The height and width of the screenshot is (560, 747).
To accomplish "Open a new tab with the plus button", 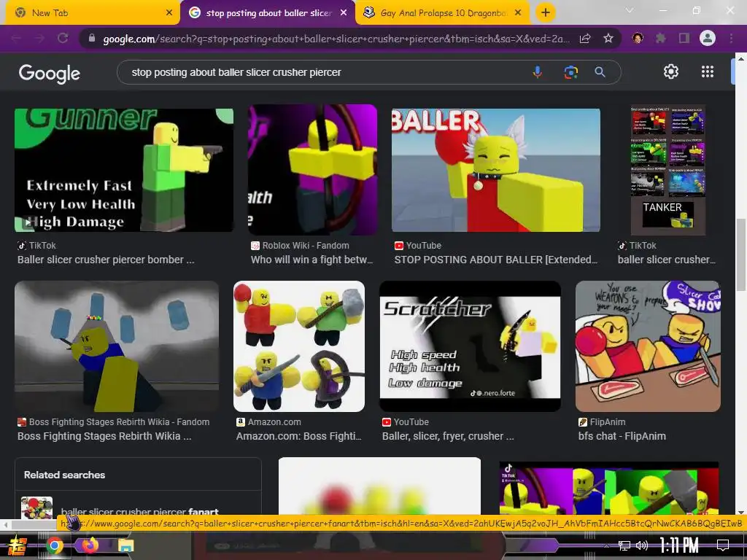I will [x=546, y=12].
